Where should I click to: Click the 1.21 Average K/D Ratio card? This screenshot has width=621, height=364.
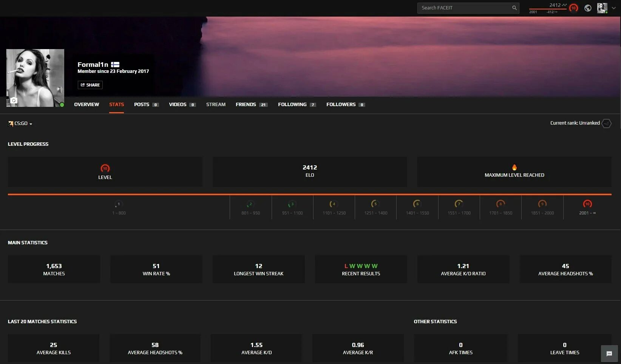pyautogui.click(x=463, y=269)
